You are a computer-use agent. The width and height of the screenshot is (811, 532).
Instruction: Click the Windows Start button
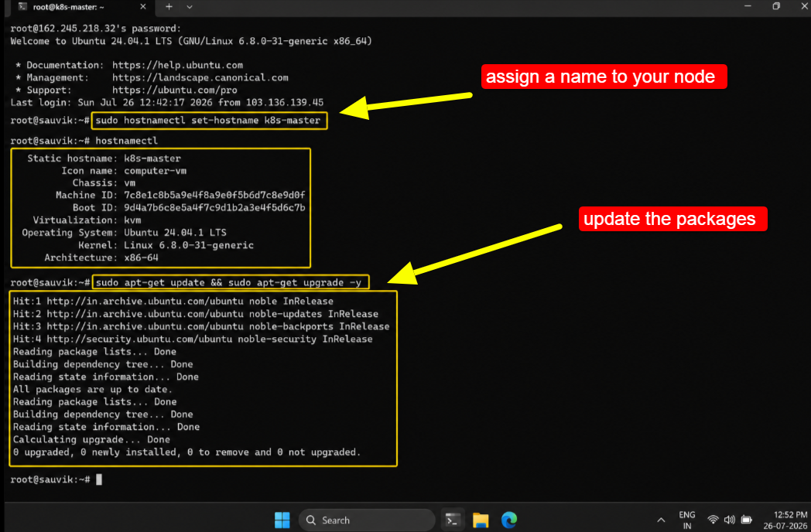pyautogui.click(x=282, y=520)
